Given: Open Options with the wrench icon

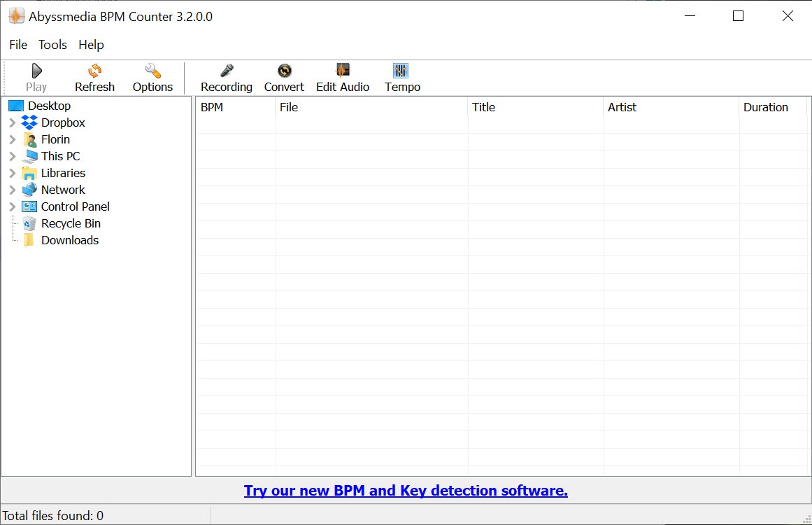Looking at the screenshot, I should tap(152, 71).
